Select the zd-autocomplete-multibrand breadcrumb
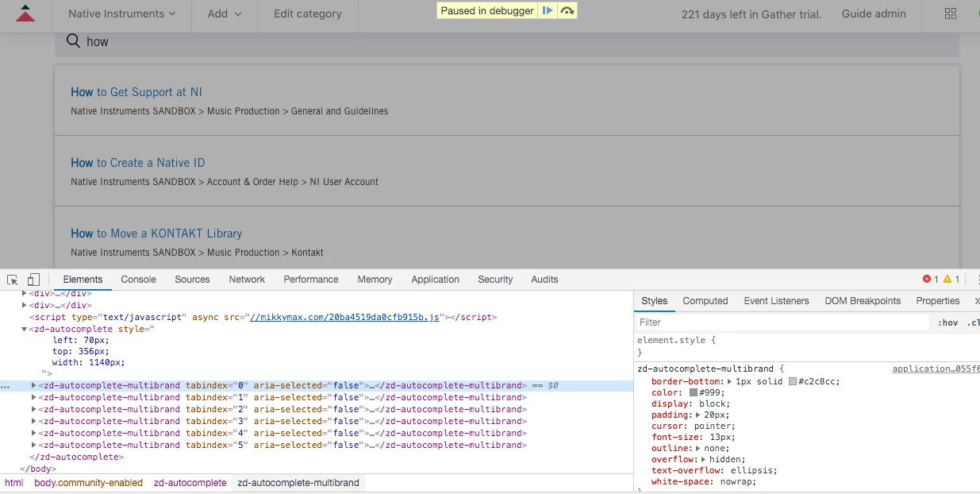 (x=298, y=483)
